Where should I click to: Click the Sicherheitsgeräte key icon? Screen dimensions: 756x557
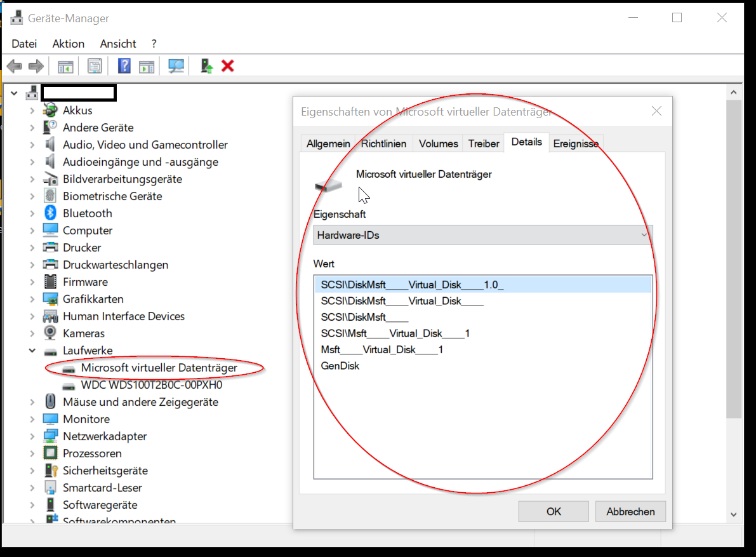tap(51, 470)
